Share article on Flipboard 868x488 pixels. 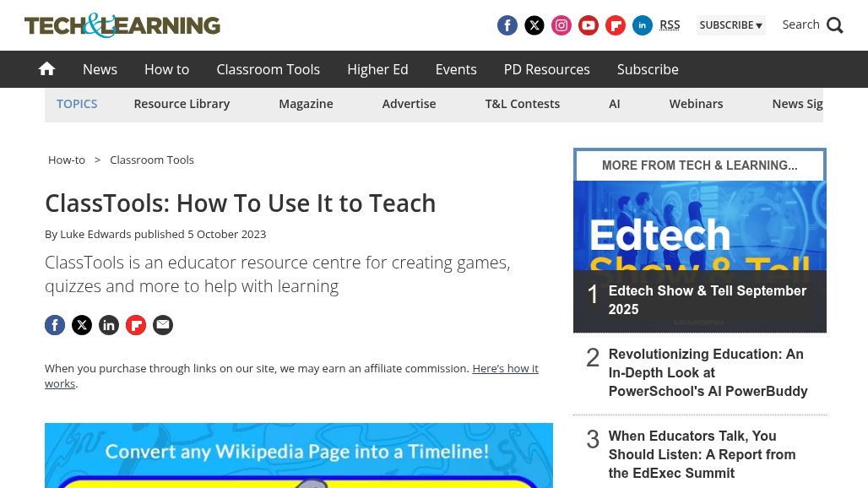coord(136,325)
